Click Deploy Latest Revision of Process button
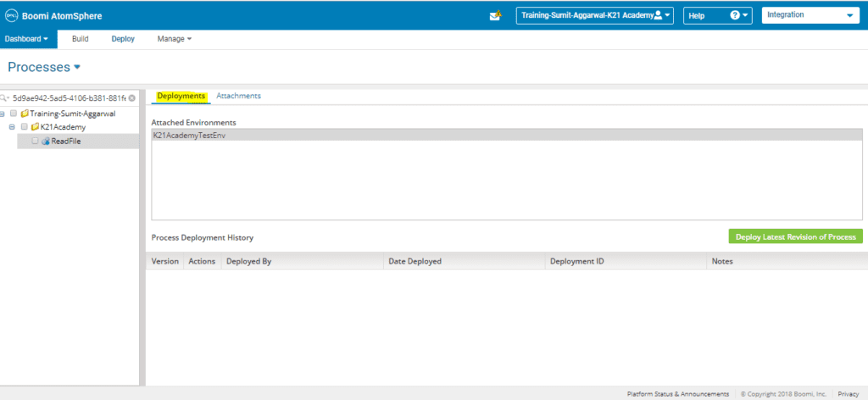 point(795,236)
